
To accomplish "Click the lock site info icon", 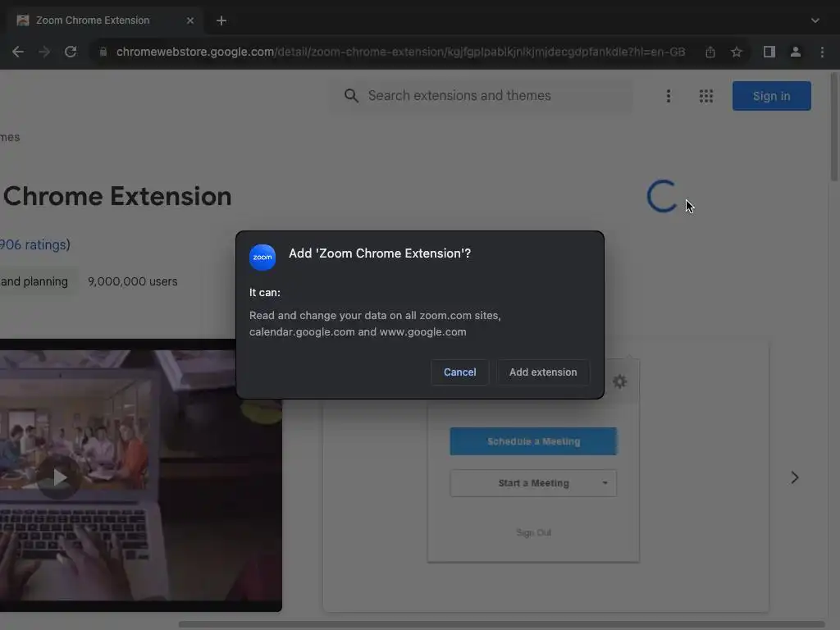I will (x=103, y=52).
